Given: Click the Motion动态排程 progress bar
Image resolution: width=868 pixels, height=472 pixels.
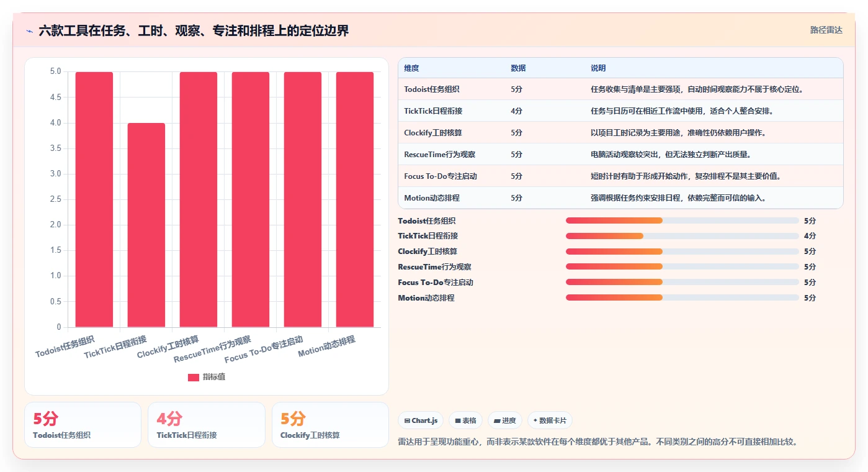Looking at the screenshot, I should [x=682, y=298].
